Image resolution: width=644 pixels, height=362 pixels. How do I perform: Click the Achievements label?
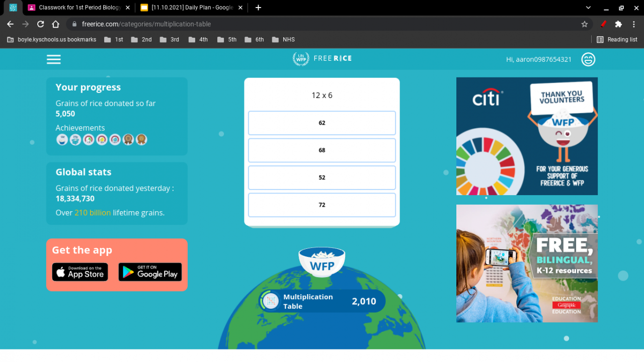80,128
